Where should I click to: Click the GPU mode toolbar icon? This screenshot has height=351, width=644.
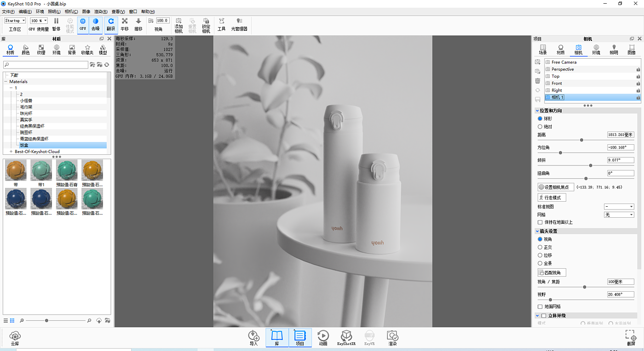coord(83,24)
